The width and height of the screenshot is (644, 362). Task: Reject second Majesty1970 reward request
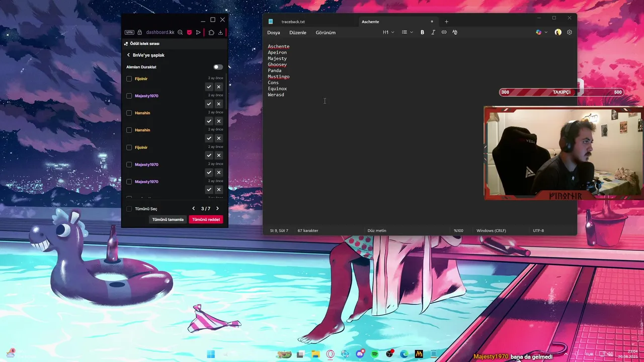(218, 172)
